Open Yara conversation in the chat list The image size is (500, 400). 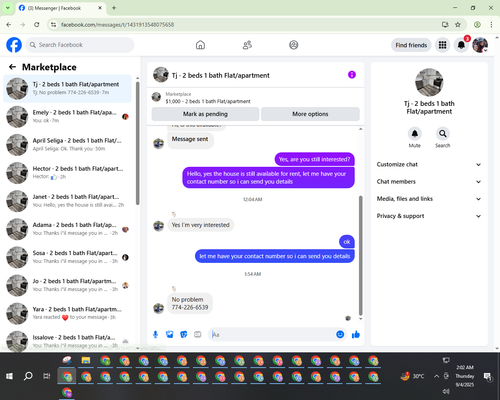pyautogui.click(x=67, y=313)
